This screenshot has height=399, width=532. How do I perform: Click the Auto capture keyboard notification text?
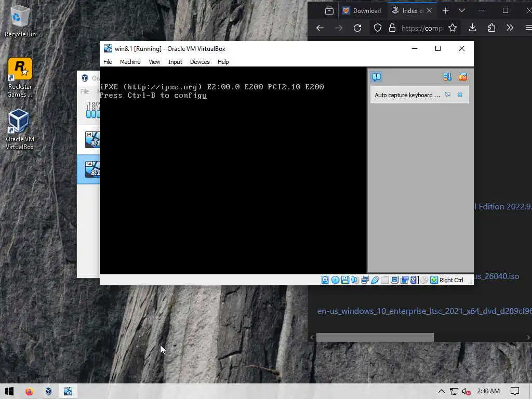pyautogui.click(x=407, y=95)
